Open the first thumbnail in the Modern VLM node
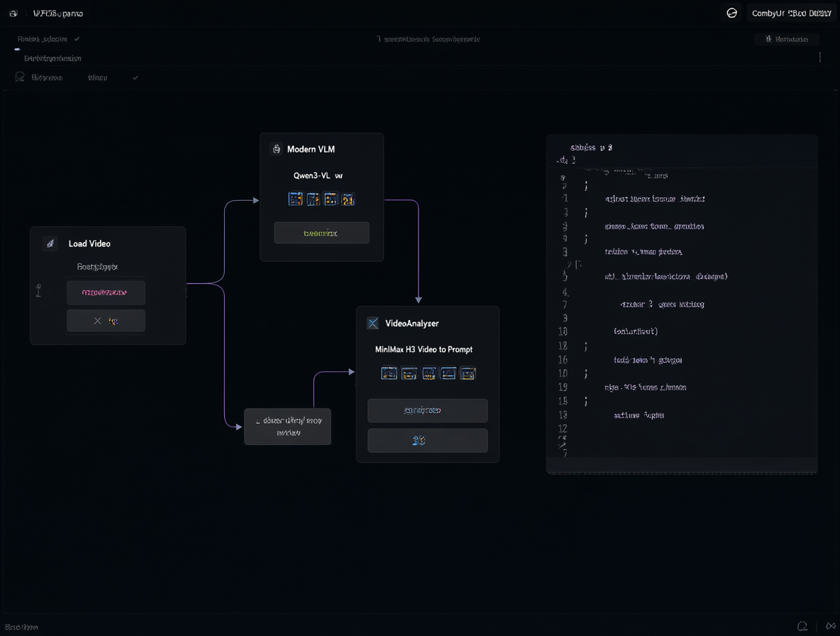The image size is (840, 636). tap(296, 199)
